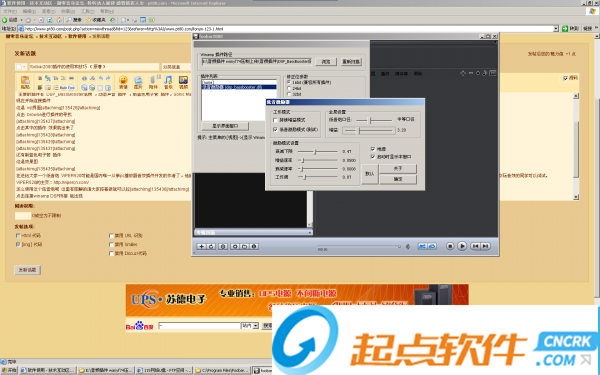This screenshot has height=375, width=600.
Task: Toggle the 禁用 Smilies checkbox
Action: click(111, 245)
